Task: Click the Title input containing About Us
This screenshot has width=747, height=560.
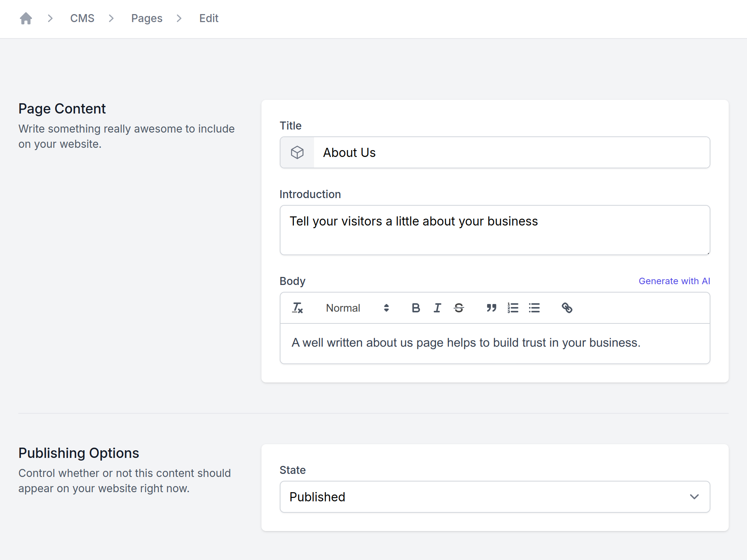Action: pyautogui.click(x=511, y=152)
